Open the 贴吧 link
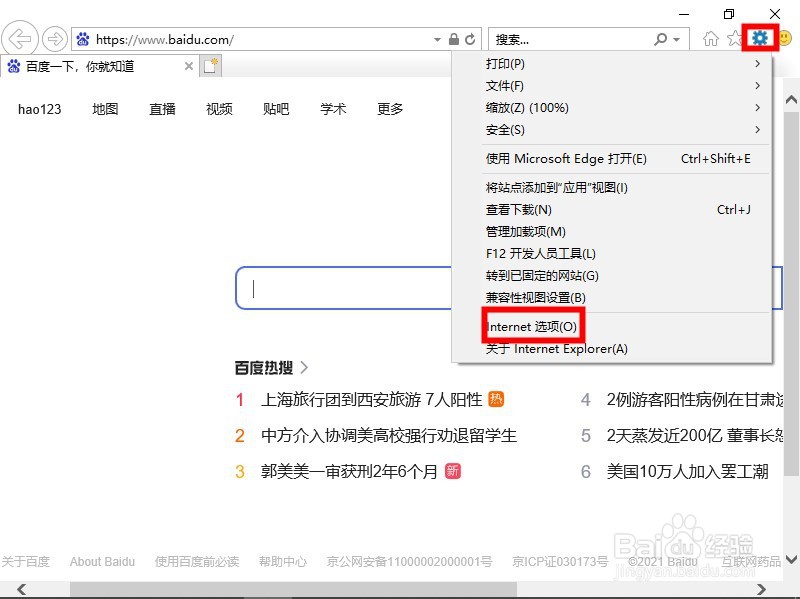This screenshot has width=800, height=599. 276,109
